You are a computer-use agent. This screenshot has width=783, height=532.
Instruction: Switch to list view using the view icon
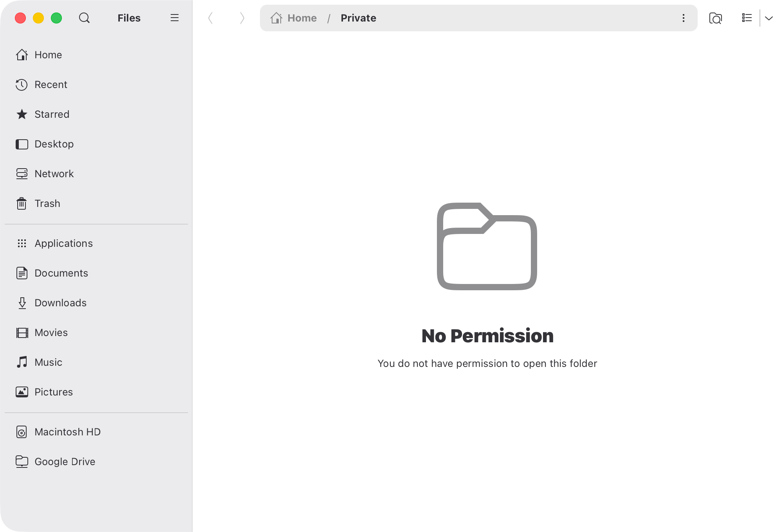coord(747,18)
